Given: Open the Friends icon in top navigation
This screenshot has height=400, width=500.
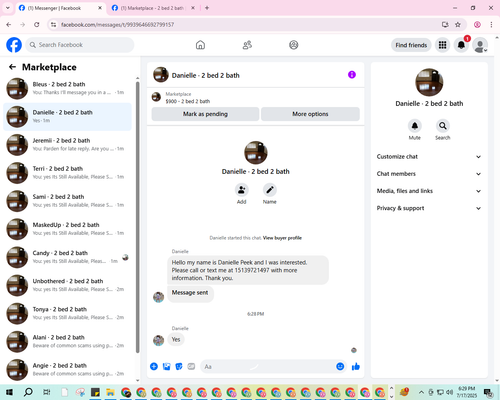Looking at the screenshot, I should pyautogui.click(x=247, y=45).
